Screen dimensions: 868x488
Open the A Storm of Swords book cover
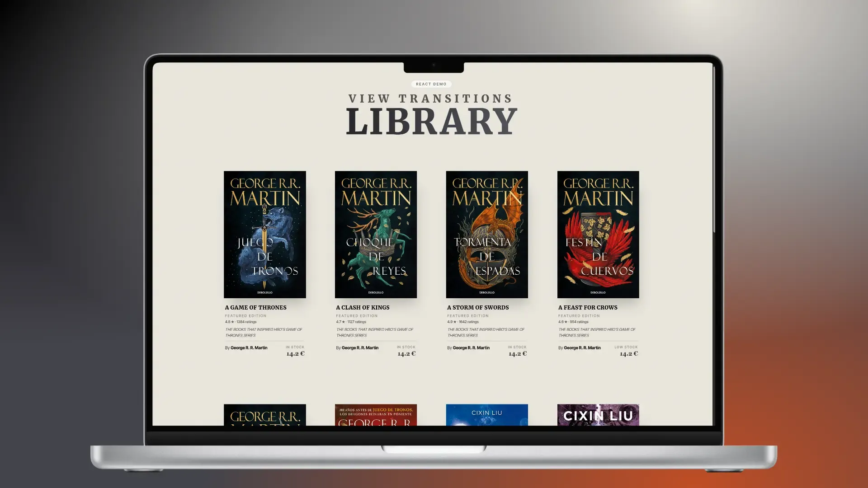pos(487,234)
